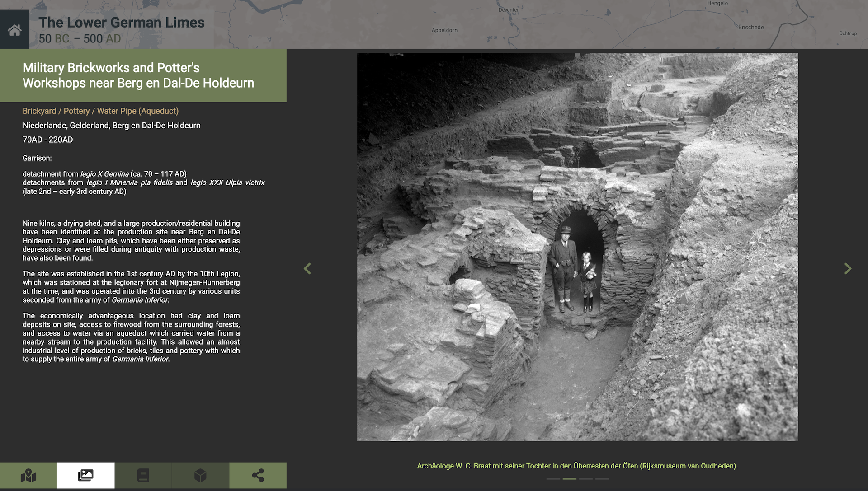Go to previous gallery image
The image size is (868, 491).
point(307,269)
